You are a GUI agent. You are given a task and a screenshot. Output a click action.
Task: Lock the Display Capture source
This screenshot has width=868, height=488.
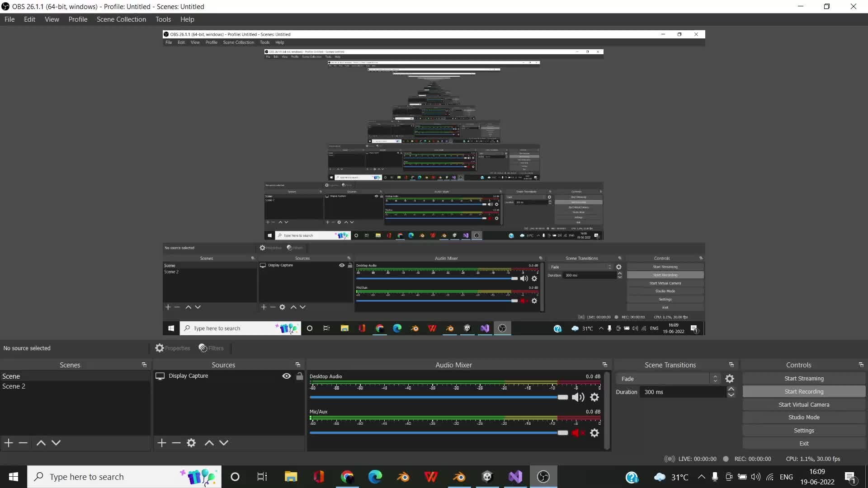click(x=299, y=376)
